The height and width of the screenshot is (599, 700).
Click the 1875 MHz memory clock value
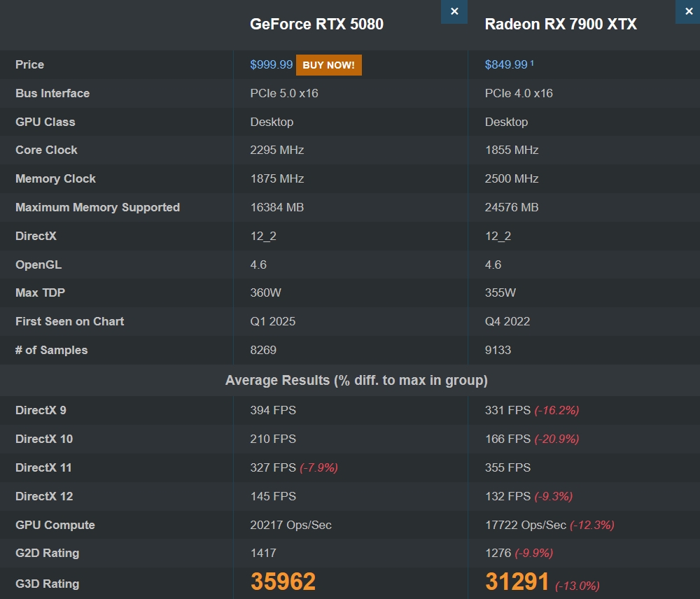coord(276,178)
